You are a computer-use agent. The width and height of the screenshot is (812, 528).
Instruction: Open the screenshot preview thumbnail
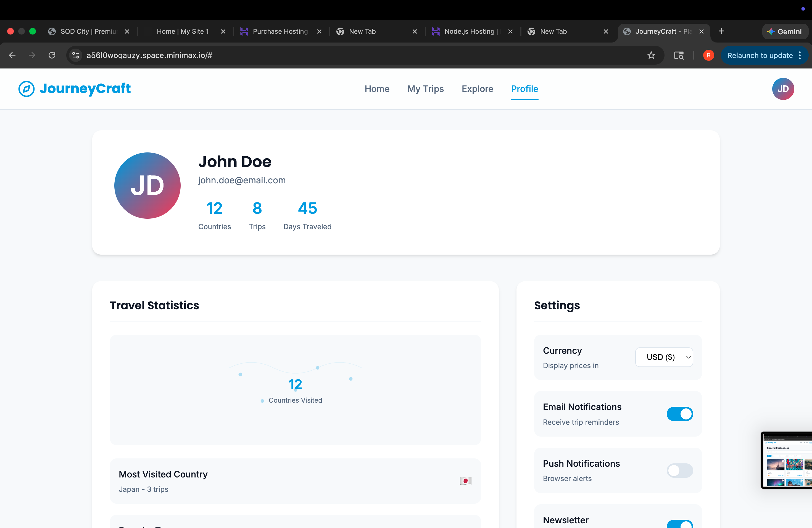(x=786, y=460)
